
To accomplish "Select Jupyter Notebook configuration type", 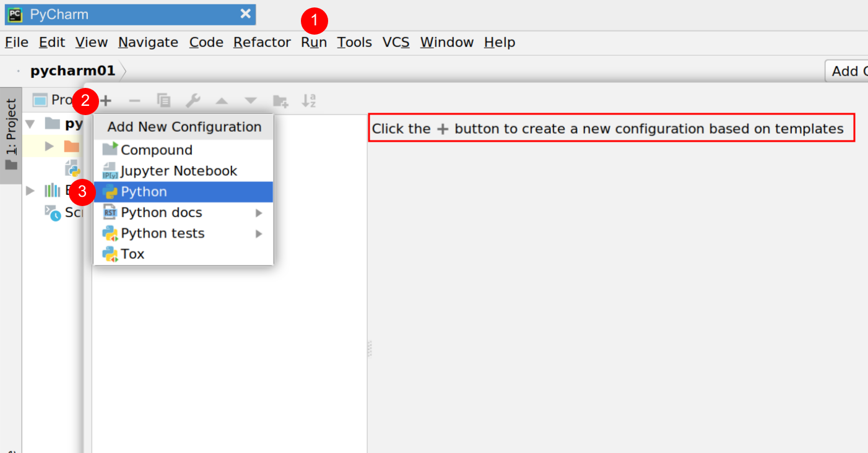I will click(x=183, y=171).
